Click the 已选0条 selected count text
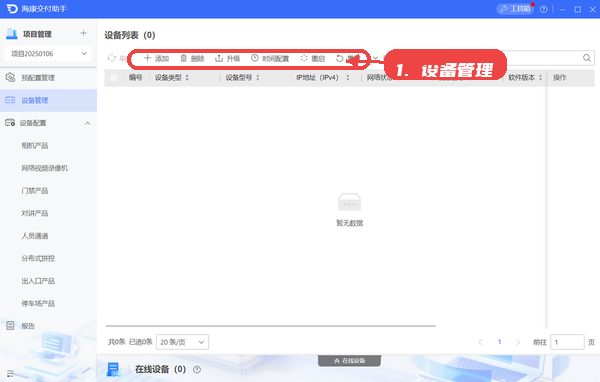 point(140,342)
